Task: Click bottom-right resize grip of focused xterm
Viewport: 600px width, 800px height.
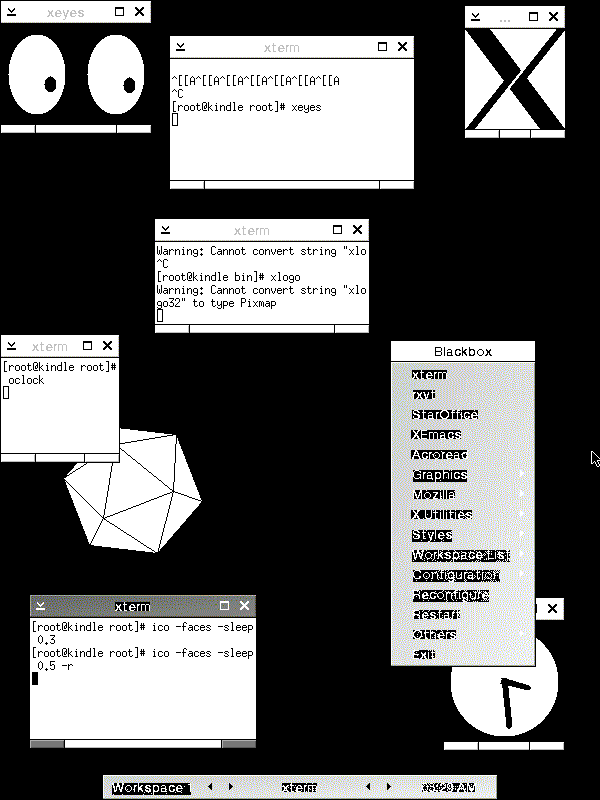Action: click(239, 744)
